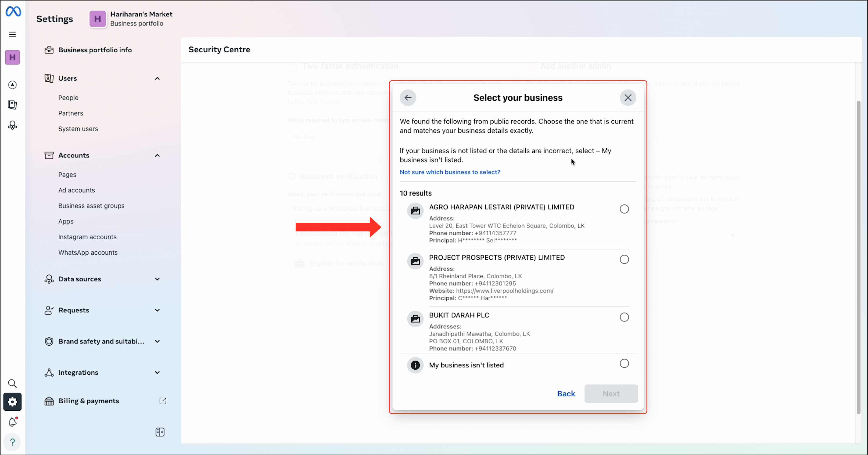Click the purple H portfolio icon in left rail
Image resolution: width=868 pixels, height=455 pixels.
coord(12,57)
